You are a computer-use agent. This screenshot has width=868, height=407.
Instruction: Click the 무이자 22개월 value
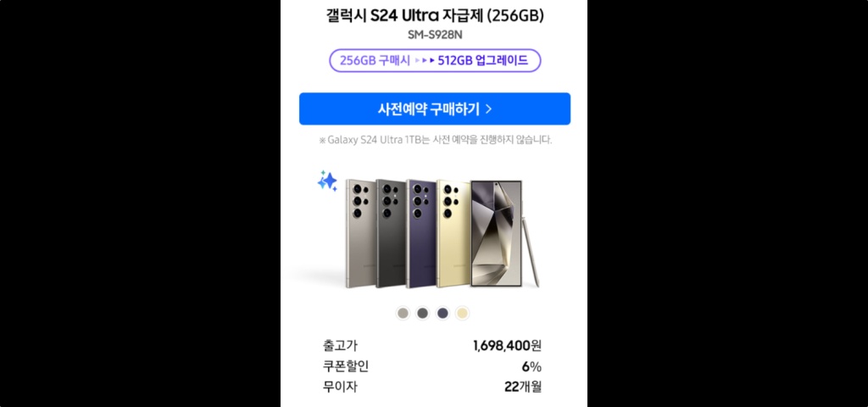click(x=522, y=387)
